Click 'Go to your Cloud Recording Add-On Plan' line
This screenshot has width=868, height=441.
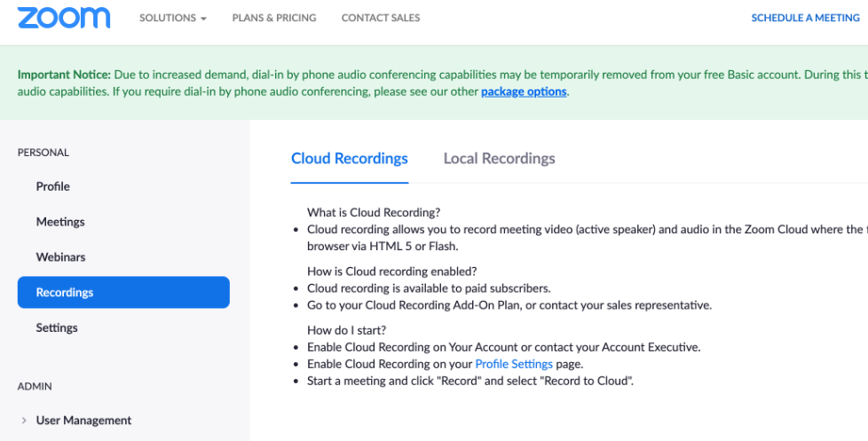pyautogui.click(x=509, y=305)
